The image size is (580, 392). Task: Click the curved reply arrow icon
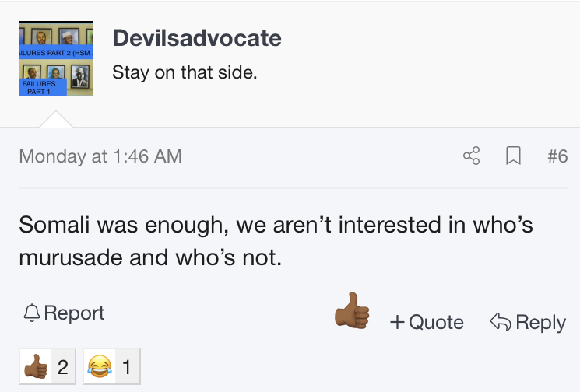tap(501, 321)
